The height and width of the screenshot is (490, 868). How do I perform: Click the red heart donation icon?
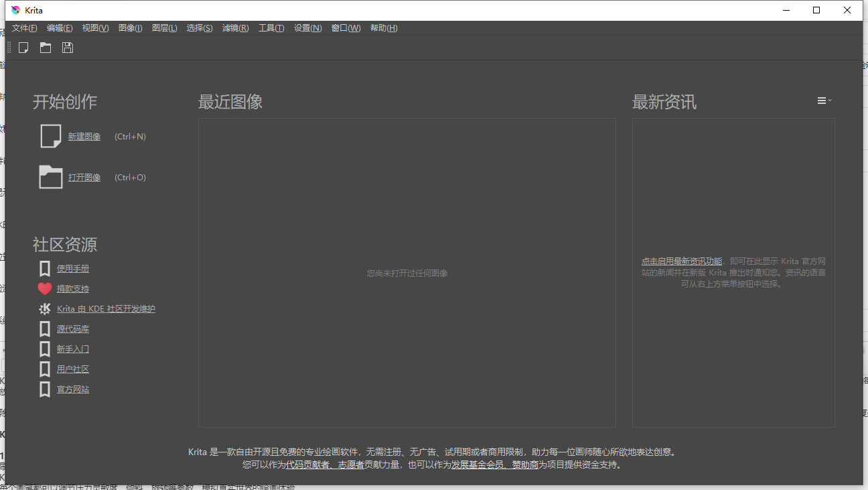pyautogui.click(x=45, y=289)
